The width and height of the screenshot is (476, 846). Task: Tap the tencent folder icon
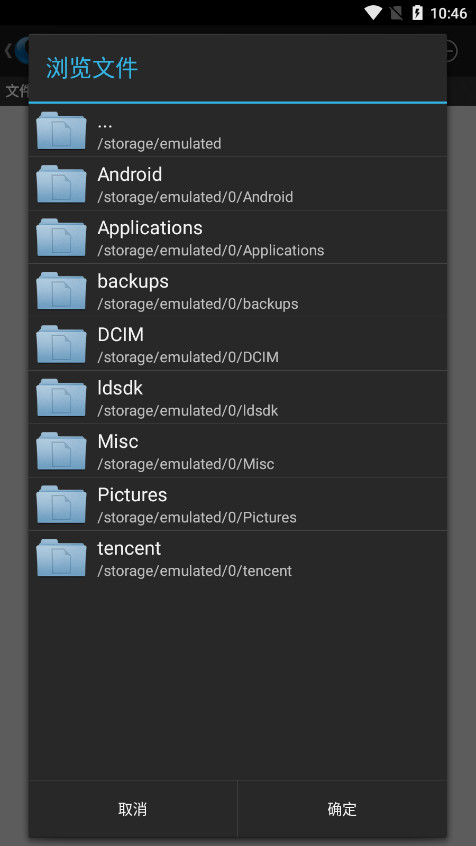(61, 558)
